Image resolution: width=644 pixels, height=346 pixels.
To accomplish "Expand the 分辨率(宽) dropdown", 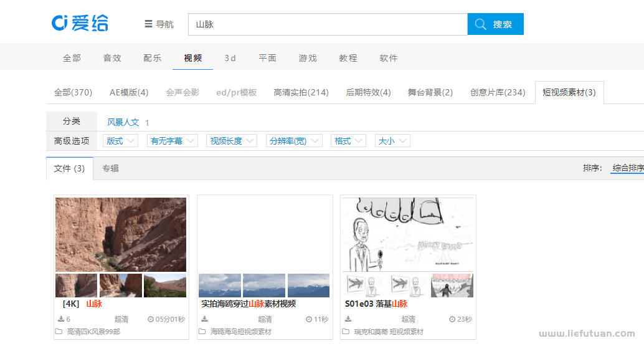I will [294, 141].
